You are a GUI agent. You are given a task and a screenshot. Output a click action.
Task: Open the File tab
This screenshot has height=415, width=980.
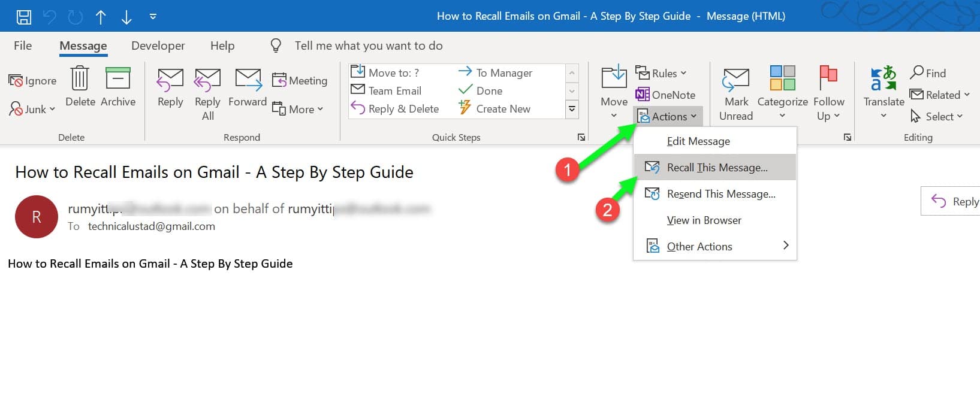[x=23, y=46]
